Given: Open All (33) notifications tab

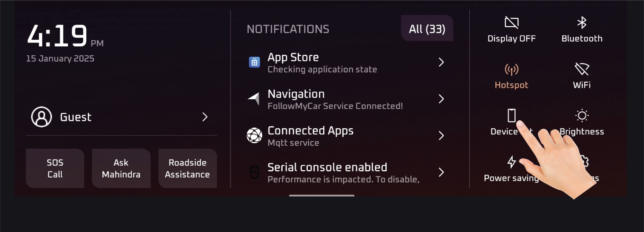Looking at the screenshot, I should (427, 29).
